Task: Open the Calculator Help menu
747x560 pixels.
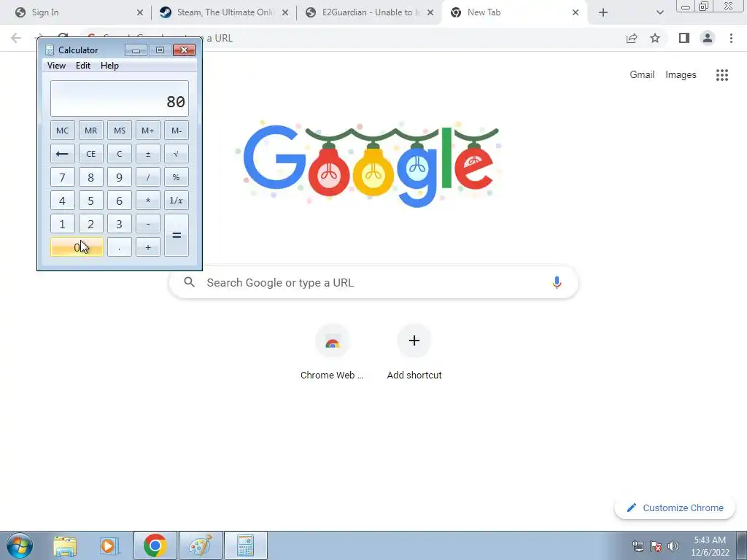Action: click(x=109, y=66)
